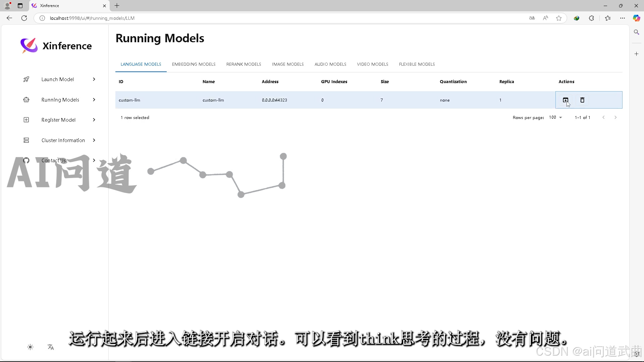The width and height of the screenshot is (644, 362).
Task: Click the GitHub Contact Us icon
Action: pyautogui.click(x=26, y=161)
